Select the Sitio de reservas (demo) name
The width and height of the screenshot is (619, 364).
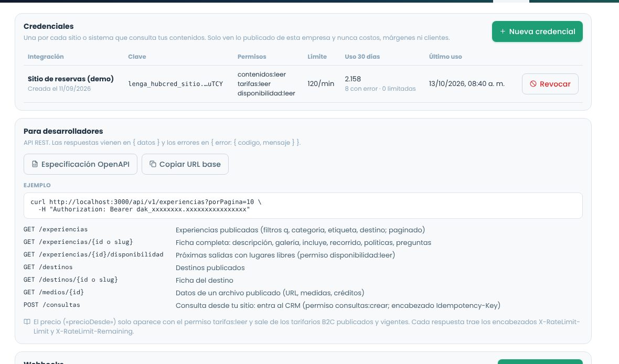click(71, 79)
